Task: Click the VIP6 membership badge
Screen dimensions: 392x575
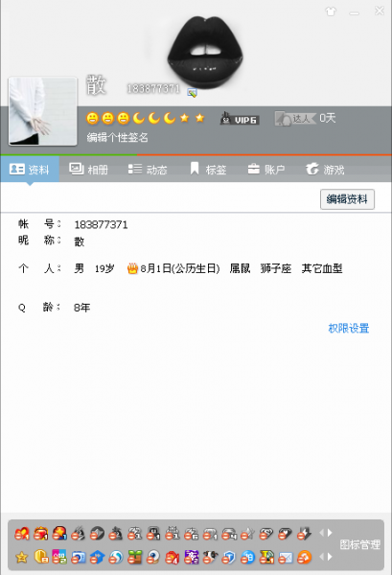Action: 240,119
